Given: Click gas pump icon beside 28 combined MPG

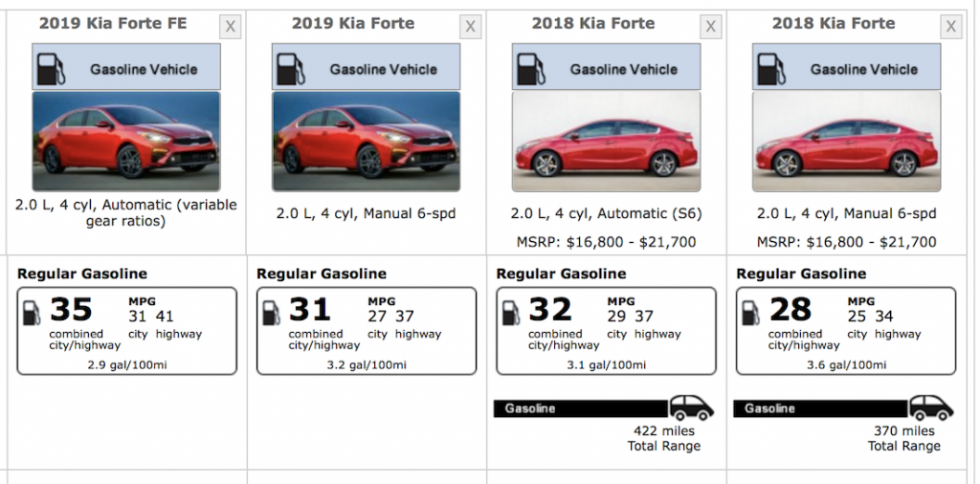Looking at the screenshot, I should coord(750,312).
